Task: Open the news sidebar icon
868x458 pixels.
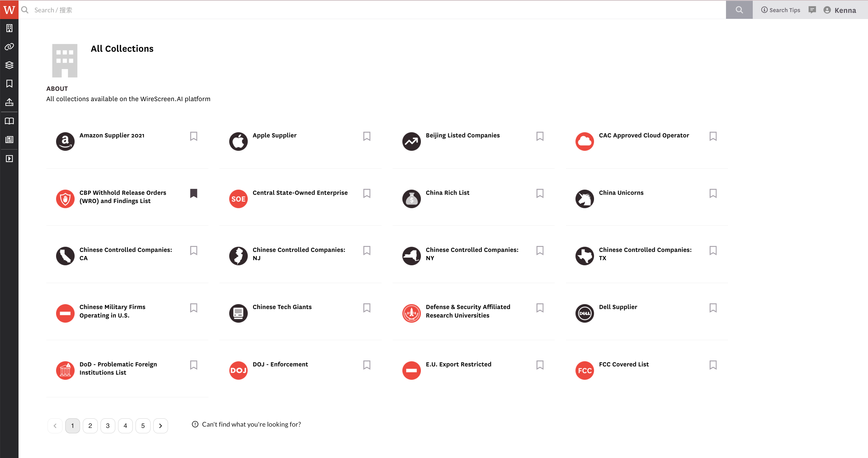Action: [x=9, y=139]
